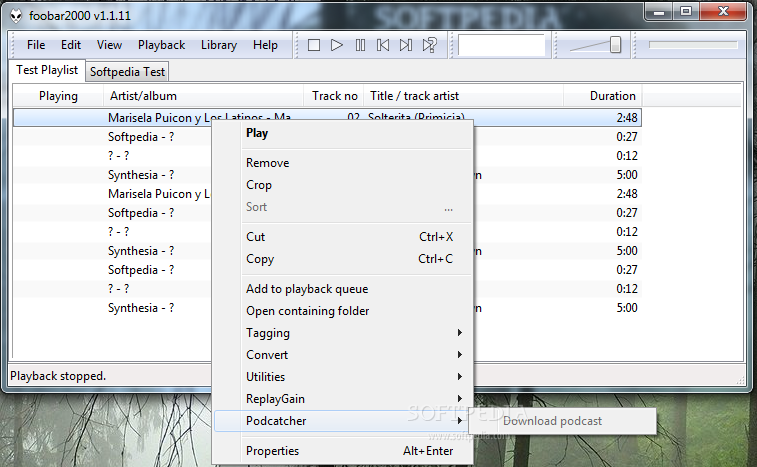This screenshot has width=757, height=467.
Task: Start playback with the Play icon
Action: coord(337,45)
